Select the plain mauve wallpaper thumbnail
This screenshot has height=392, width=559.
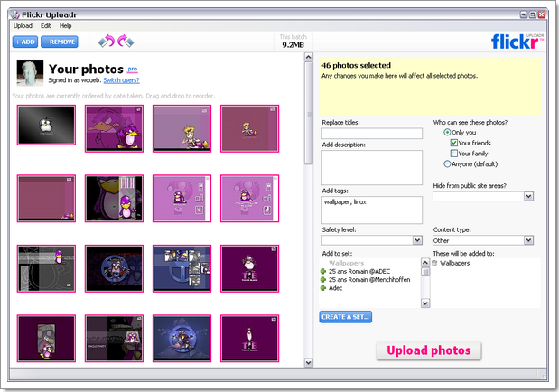[x=46, y=199]
